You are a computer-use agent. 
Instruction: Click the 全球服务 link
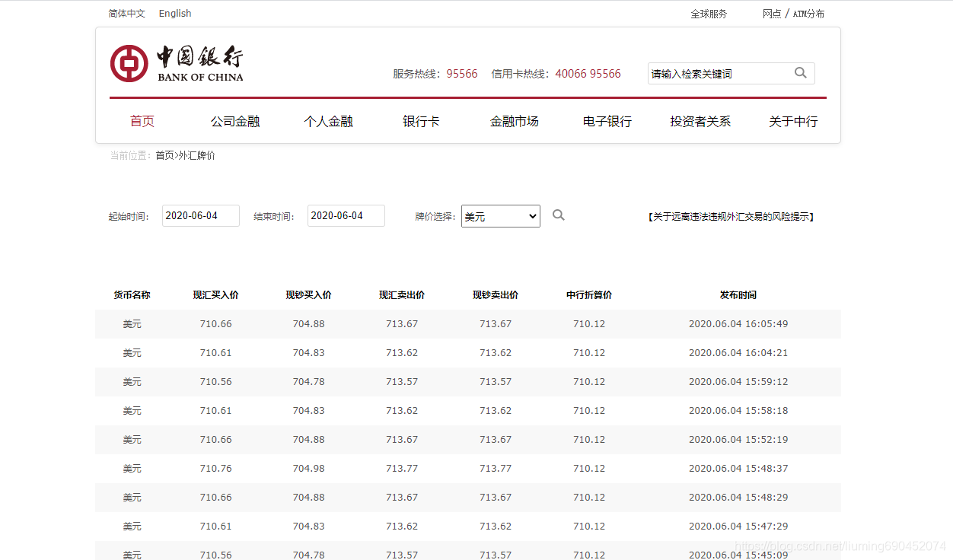708,13
